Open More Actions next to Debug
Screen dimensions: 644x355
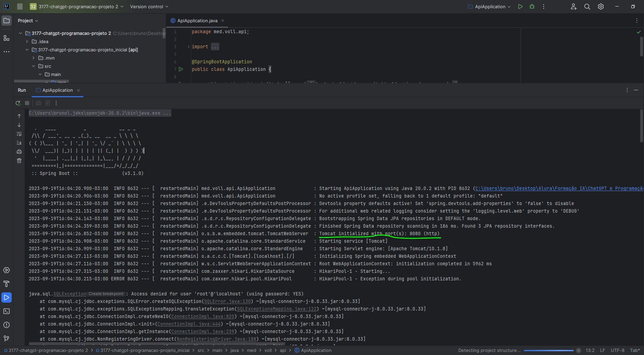(x=544, y=7)
